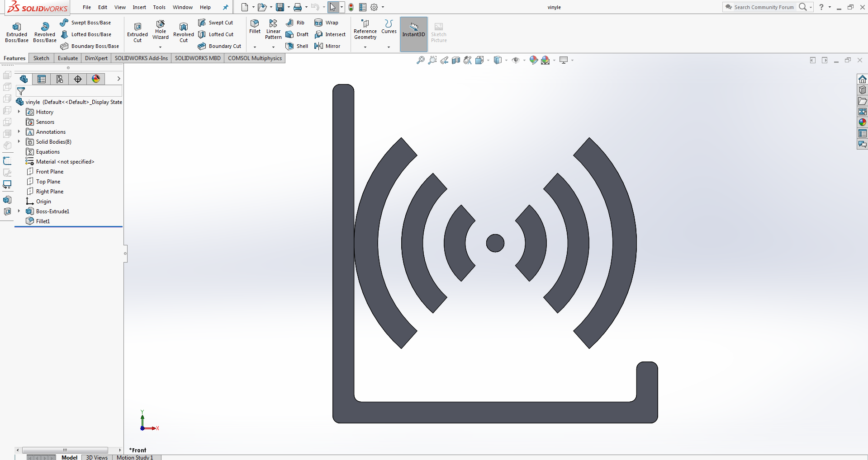Open the Insert menu

[x=139, y=7]
